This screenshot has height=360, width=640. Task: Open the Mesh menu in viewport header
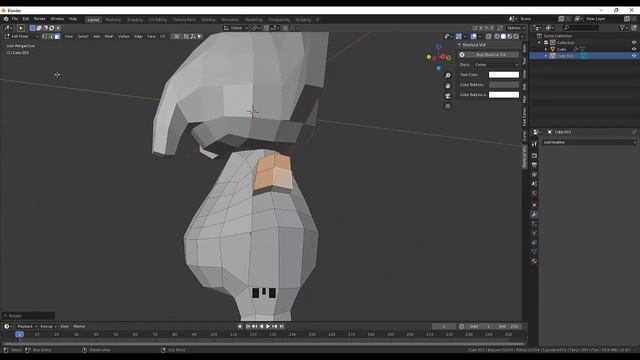pos(109,36)
